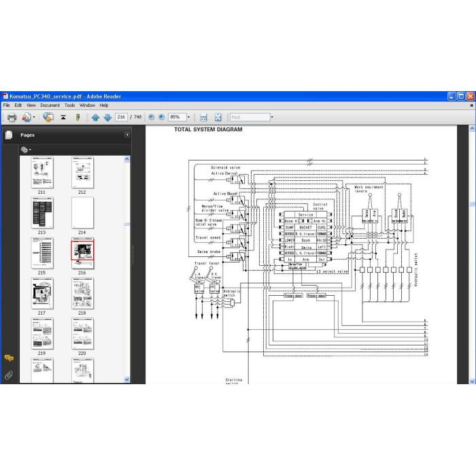Open the zoom percentage dropdown arrow
This screenshot has width=476, height=476.
tap(188, 117)
